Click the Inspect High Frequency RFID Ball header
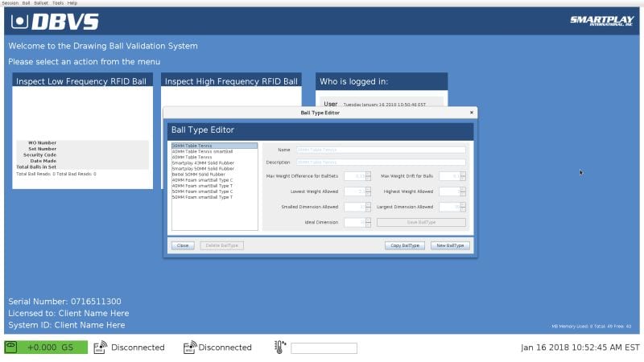644x362 pixels. point(231,81)
